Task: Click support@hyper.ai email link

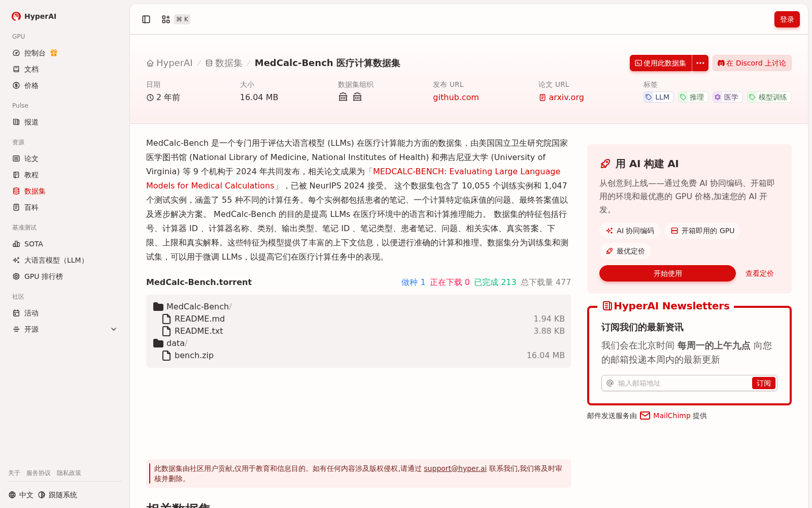Action: click(455, 468)
